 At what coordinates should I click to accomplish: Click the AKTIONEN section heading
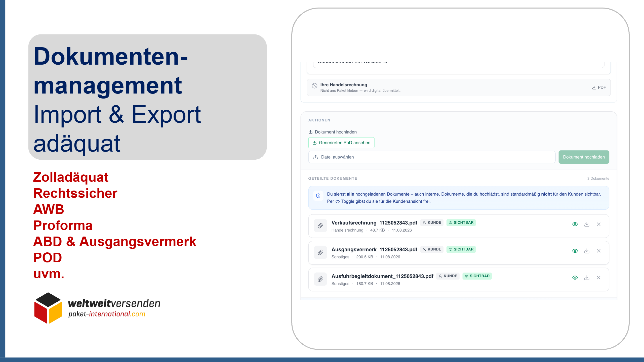319,120
